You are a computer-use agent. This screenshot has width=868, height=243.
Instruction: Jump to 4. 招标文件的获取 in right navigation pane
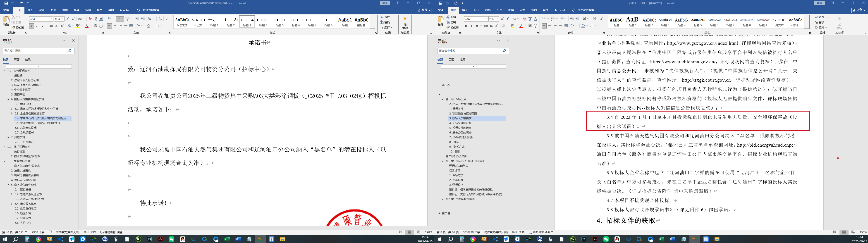pyautogui.click(x=460, y=123)
